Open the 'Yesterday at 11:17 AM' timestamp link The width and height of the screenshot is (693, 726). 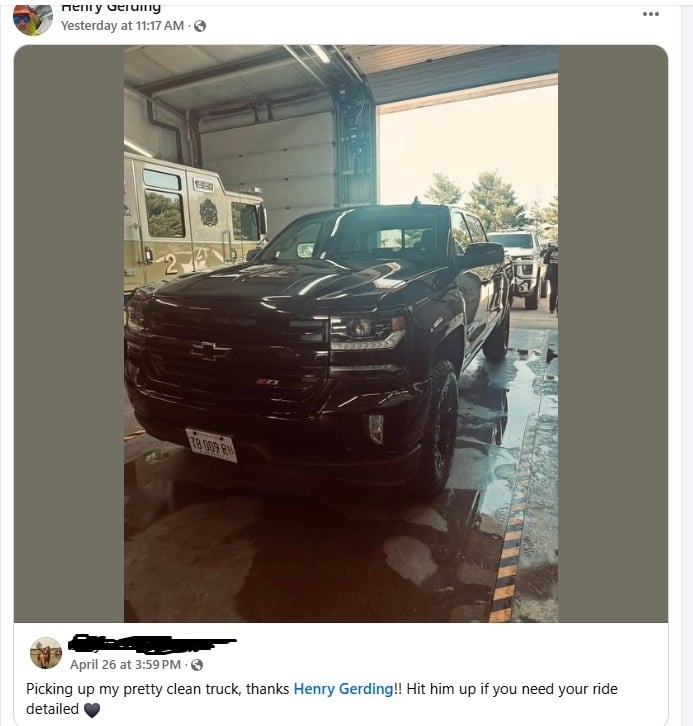122,26
